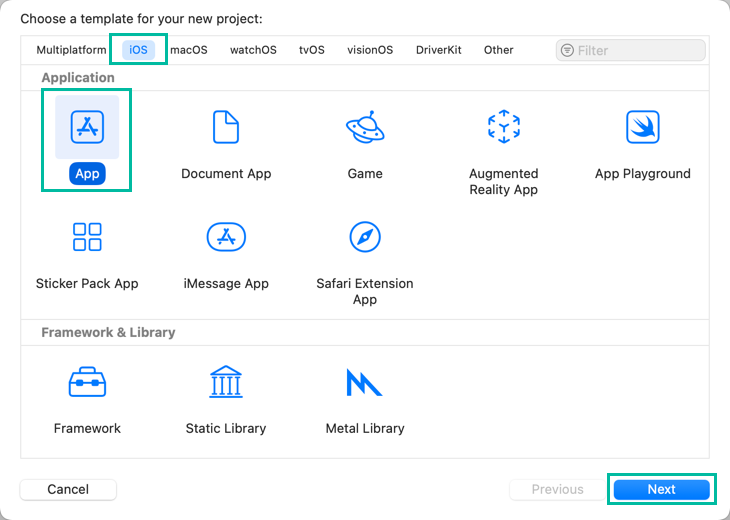Switch to the visionOS tab
This screenshot has width=730, height=520.
pyautogui.click(x=370, y=50)
